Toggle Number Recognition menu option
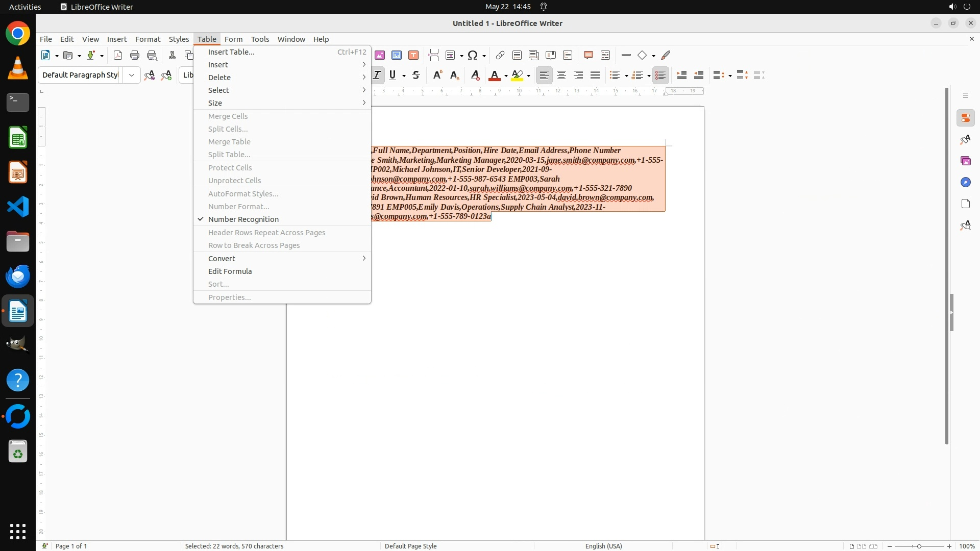Screen dimensions: 980x551 [x=243, y=219]
